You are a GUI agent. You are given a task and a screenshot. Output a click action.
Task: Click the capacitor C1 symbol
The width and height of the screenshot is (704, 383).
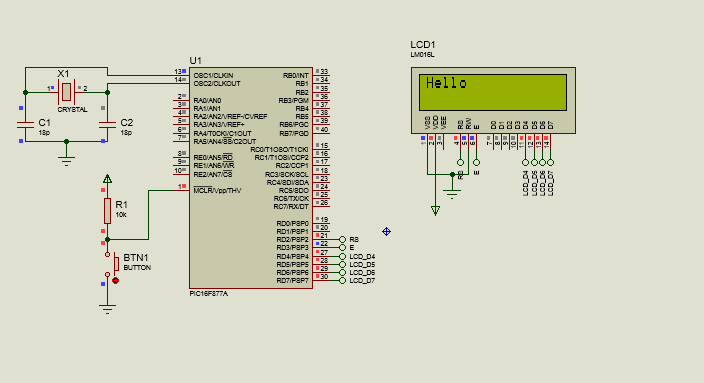(x=26, y=125)
